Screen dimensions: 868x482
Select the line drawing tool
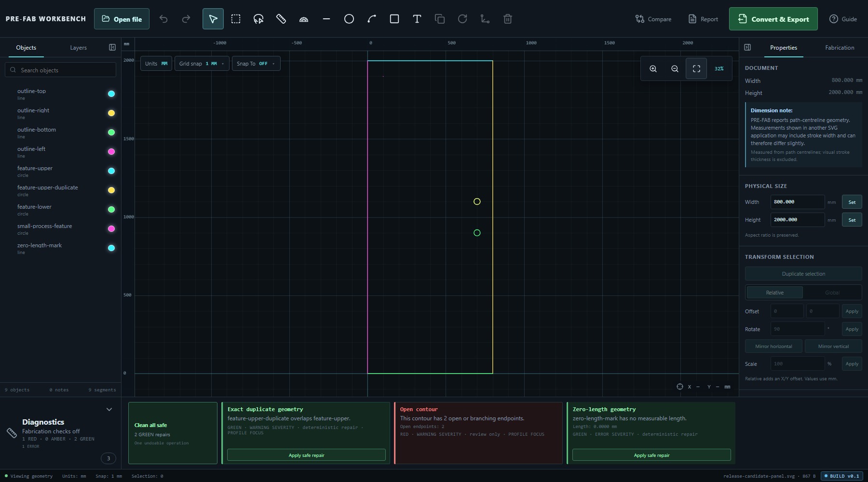[x=326, y=19]
